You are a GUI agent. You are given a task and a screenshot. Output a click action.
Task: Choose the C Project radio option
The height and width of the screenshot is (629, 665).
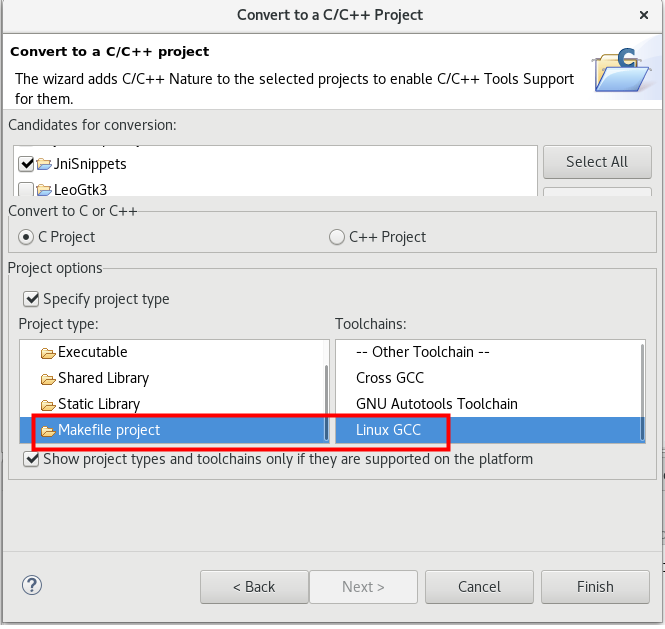(27, 237)
